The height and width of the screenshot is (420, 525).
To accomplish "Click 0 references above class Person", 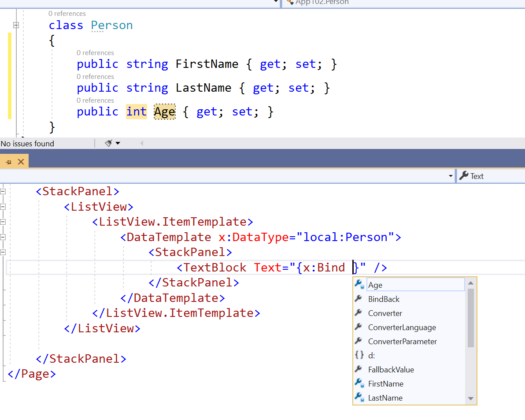I will pyautogui.click(x=67, y=14).
